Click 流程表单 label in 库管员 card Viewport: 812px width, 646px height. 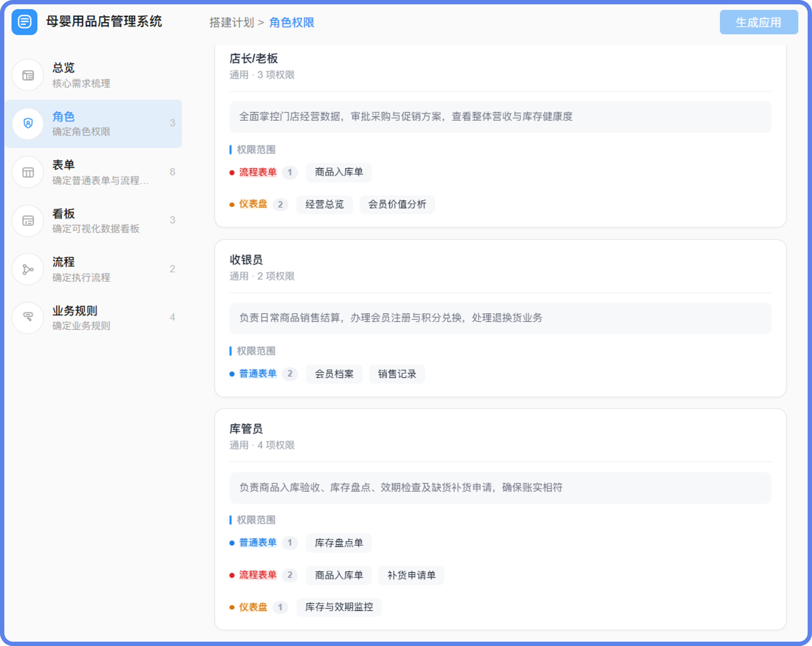point(258,575)
